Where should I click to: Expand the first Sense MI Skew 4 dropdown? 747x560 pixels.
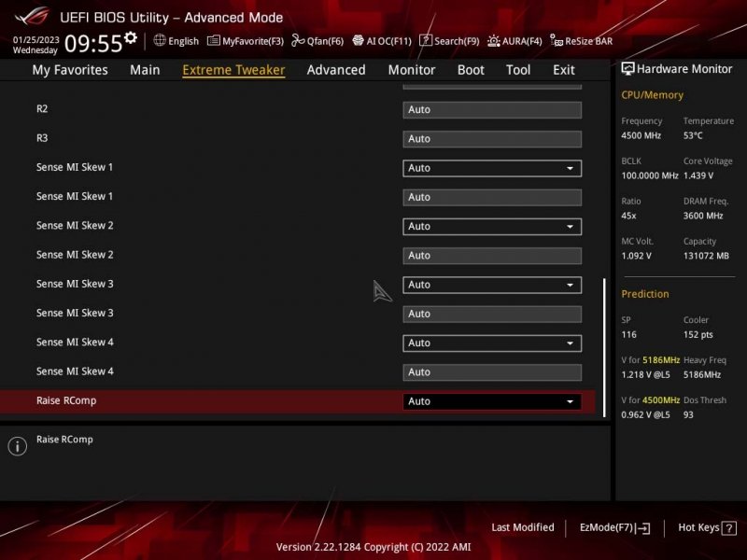(x=492, y=343)
